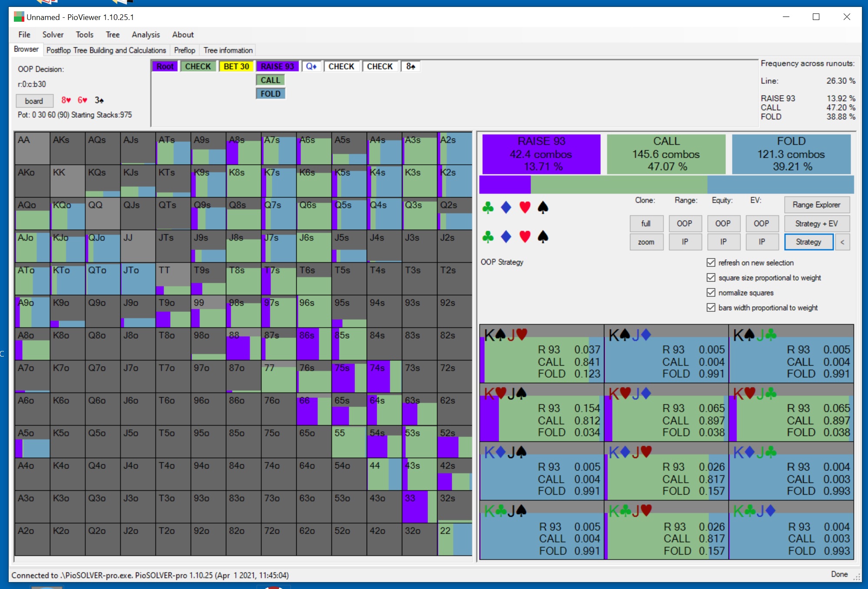Select the club suit icon in first row
Viewport: 868px width, 589px height.
pyautogui.click(x=488, y=208)
